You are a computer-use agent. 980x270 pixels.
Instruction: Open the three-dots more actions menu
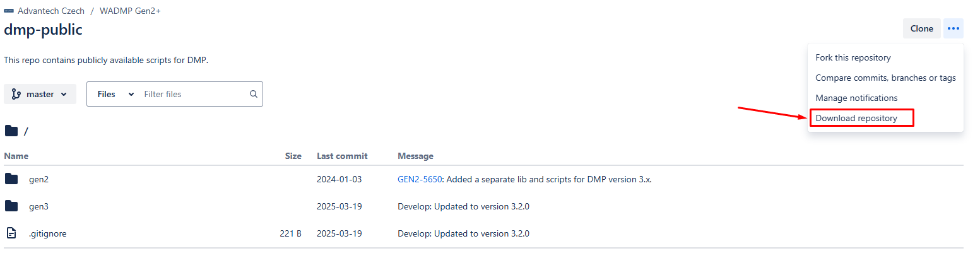click(x=953, y=28)
